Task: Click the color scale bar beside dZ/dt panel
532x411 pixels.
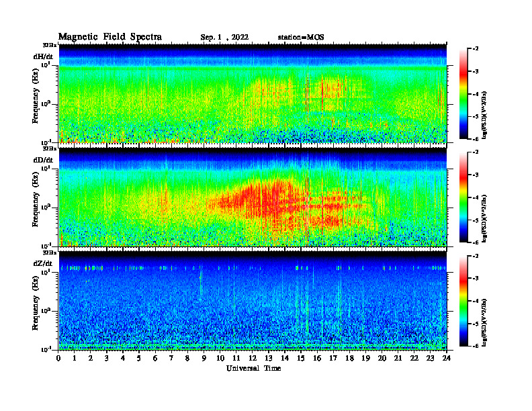Action: [x=463, y=301]
